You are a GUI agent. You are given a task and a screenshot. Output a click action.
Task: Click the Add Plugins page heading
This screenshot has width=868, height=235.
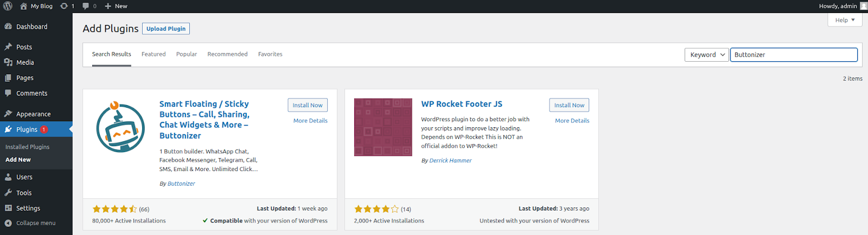click(x=111, y=29)
